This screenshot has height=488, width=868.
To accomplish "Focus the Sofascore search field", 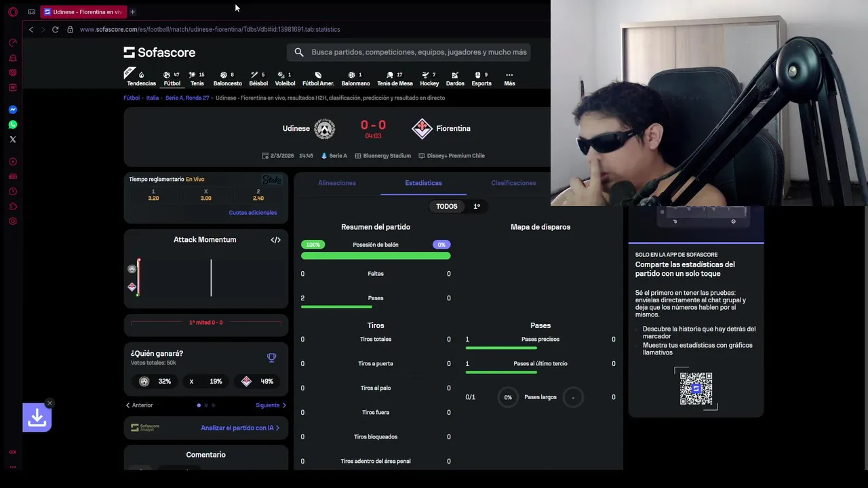I will pos(409,52).
